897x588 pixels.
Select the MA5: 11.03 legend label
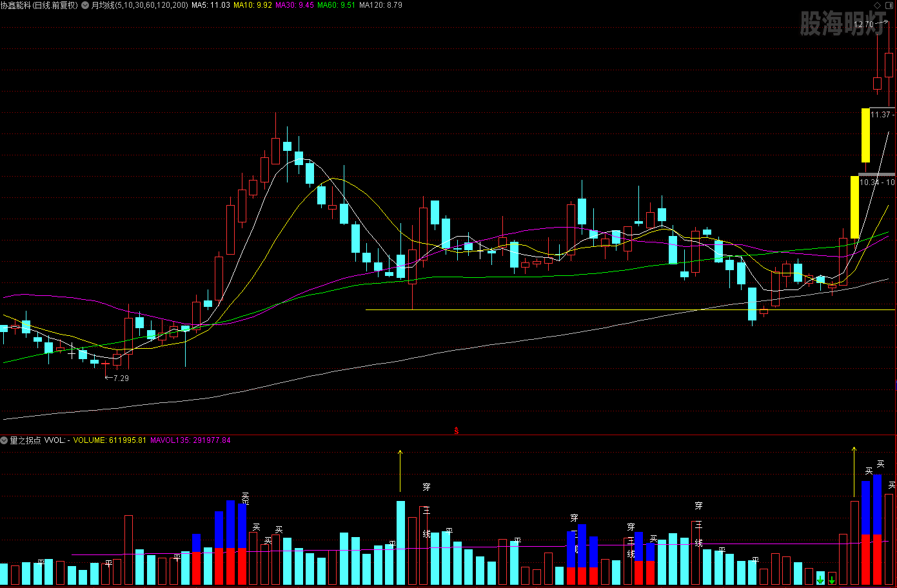(x=211, y=5)
